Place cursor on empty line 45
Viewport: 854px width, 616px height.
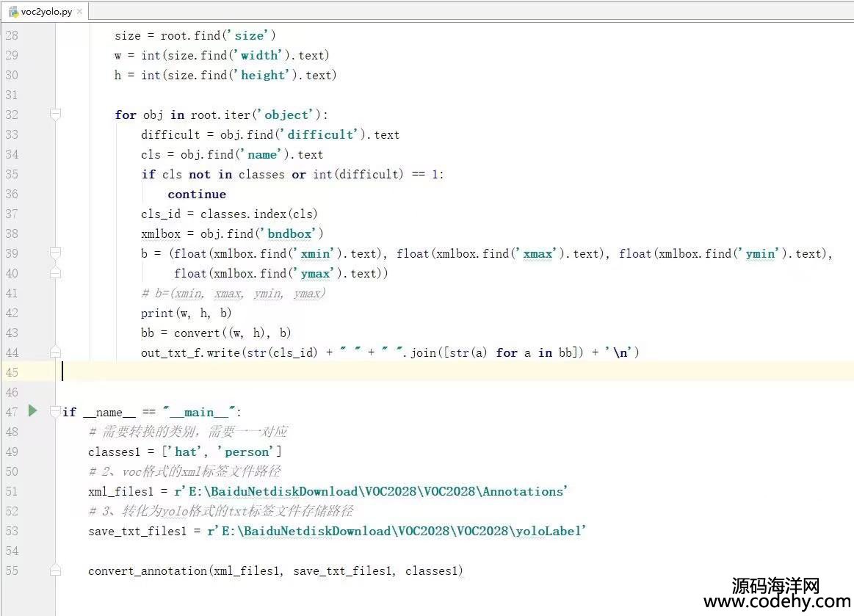(x=455, y=372)
